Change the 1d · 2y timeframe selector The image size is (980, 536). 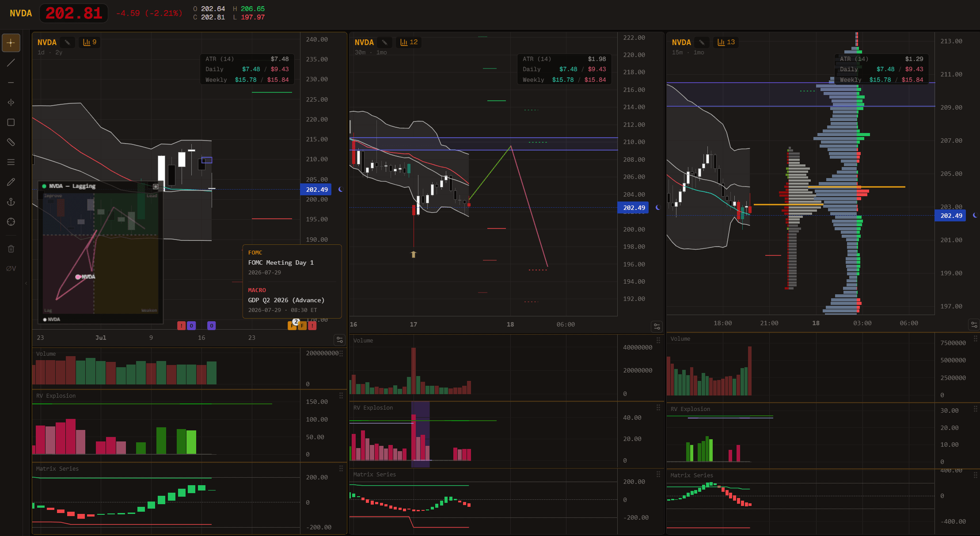click(x=50, y=53)
